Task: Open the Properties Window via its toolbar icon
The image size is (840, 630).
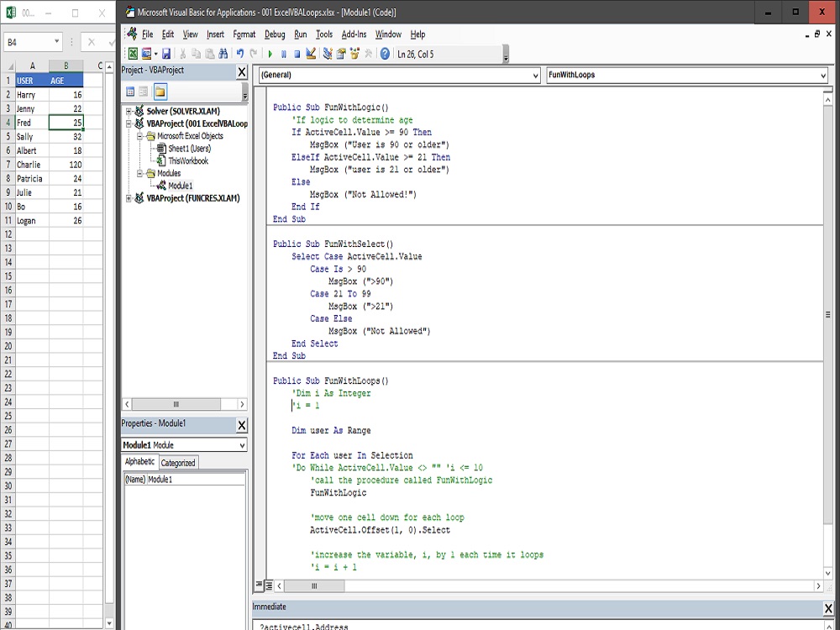Action: click(339, 53)
